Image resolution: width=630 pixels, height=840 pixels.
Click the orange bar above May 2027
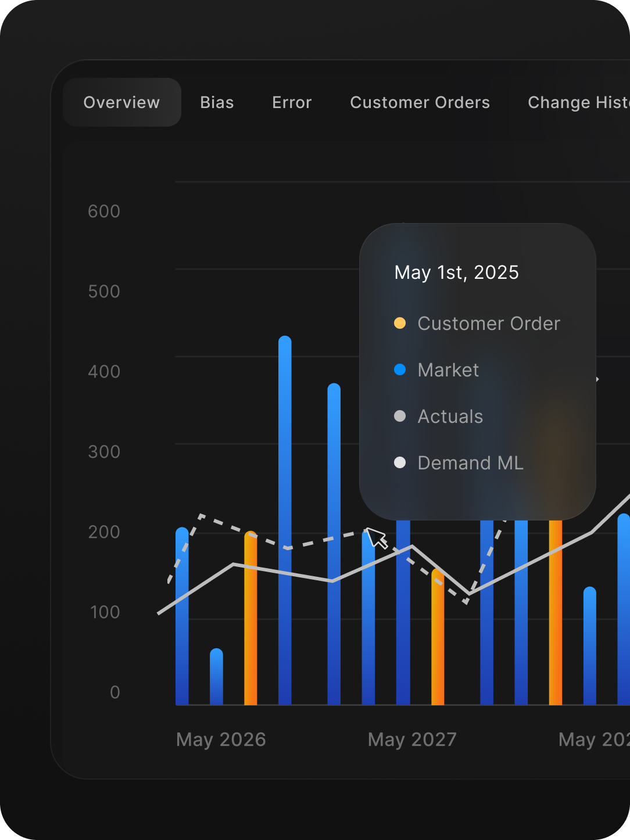438,639
